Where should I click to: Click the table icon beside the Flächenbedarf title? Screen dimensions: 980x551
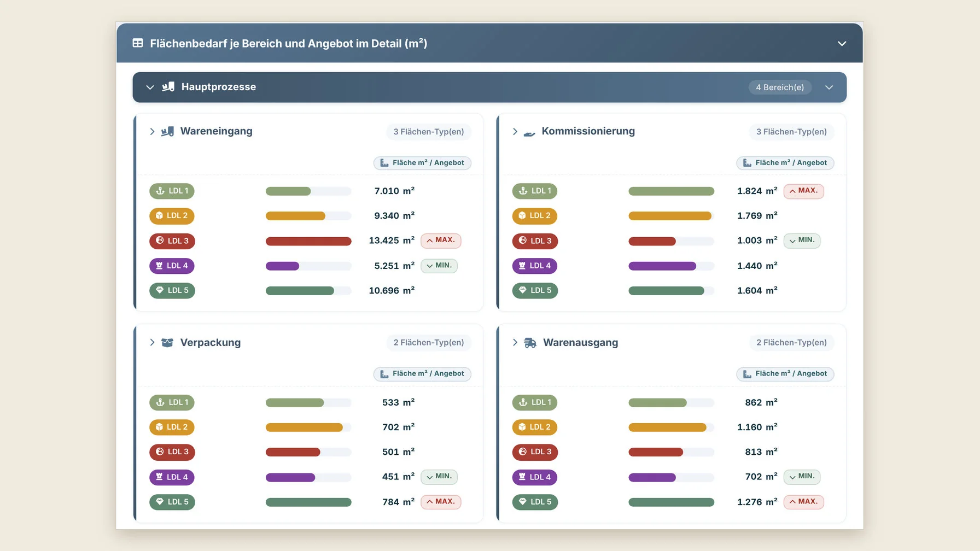138,43
